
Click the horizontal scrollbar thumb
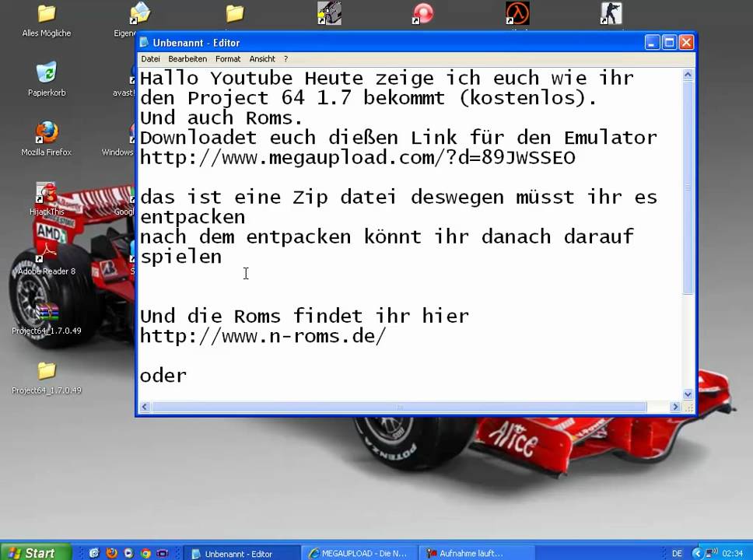[399, 407]
